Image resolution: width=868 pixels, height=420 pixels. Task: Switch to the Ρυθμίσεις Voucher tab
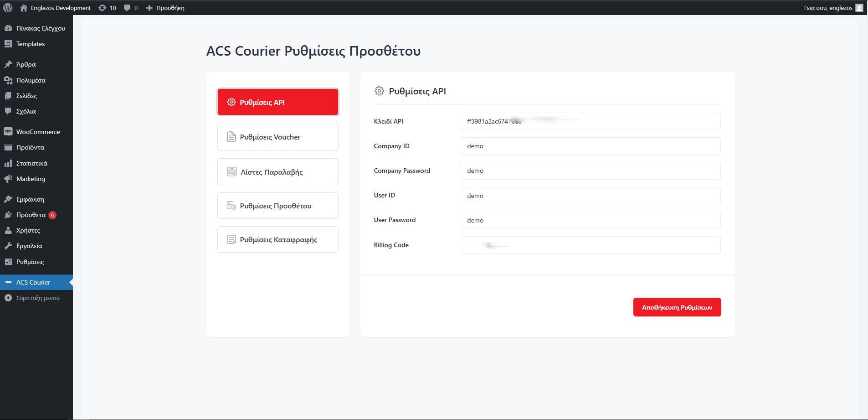click(278, 137)
